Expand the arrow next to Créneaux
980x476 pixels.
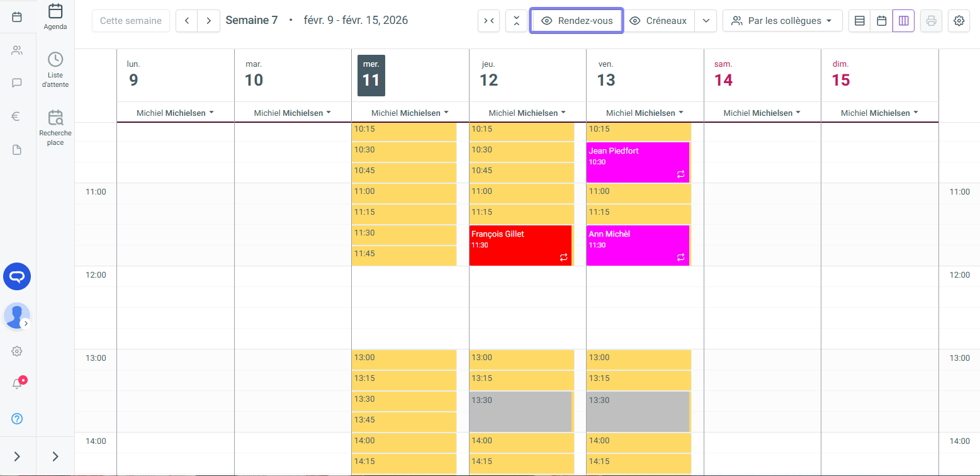pyautogui.click(x=706, y=21)
